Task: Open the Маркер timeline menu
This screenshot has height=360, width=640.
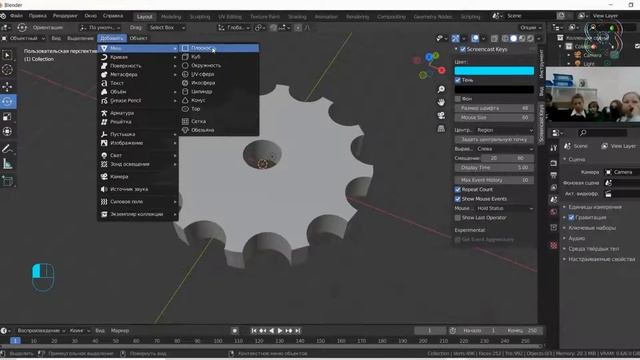Action: (x=120, y=331)
